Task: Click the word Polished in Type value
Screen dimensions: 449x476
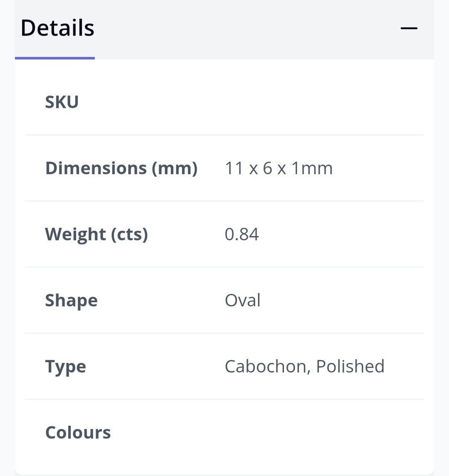Action: [x=350, y=367]
